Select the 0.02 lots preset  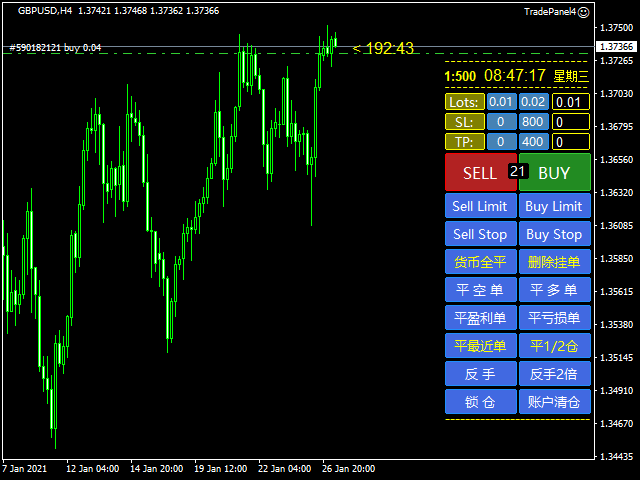(x=533, y=102)
